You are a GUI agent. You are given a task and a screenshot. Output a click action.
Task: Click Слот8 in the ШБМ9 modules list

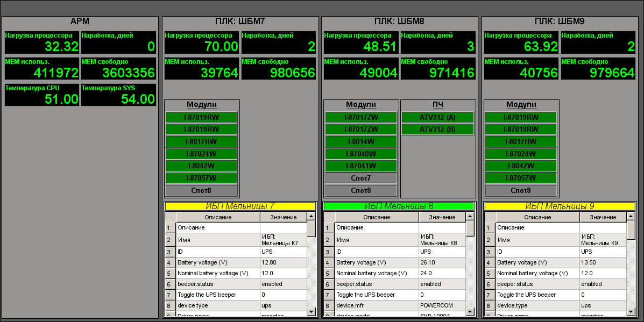521,191
